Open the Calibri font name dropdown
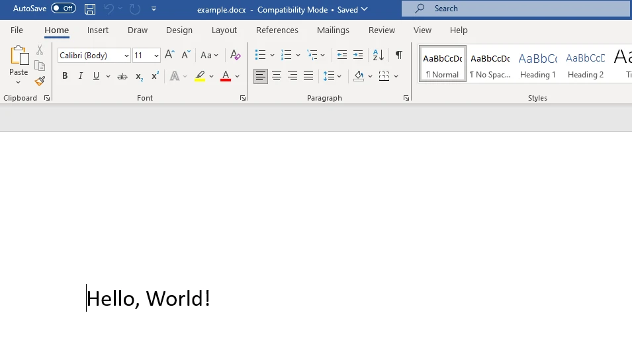Viewport: 632px width, 364px height. coord(126,56)
